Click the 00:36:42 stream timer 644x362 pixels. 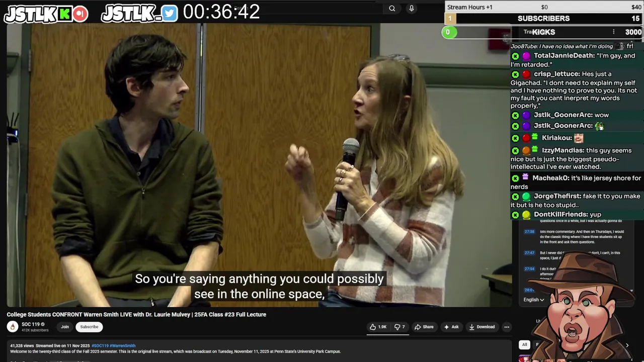point(221,12)
